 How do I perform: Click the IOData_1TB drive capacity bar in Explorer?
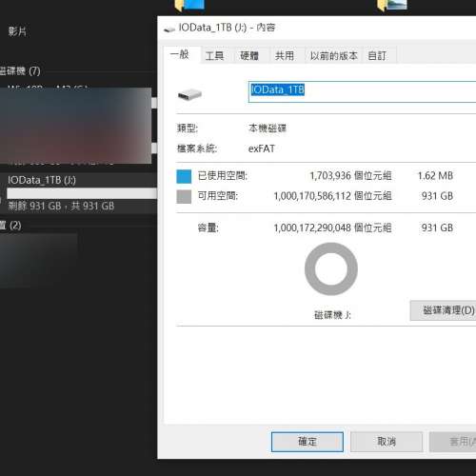tap(82, 193)
